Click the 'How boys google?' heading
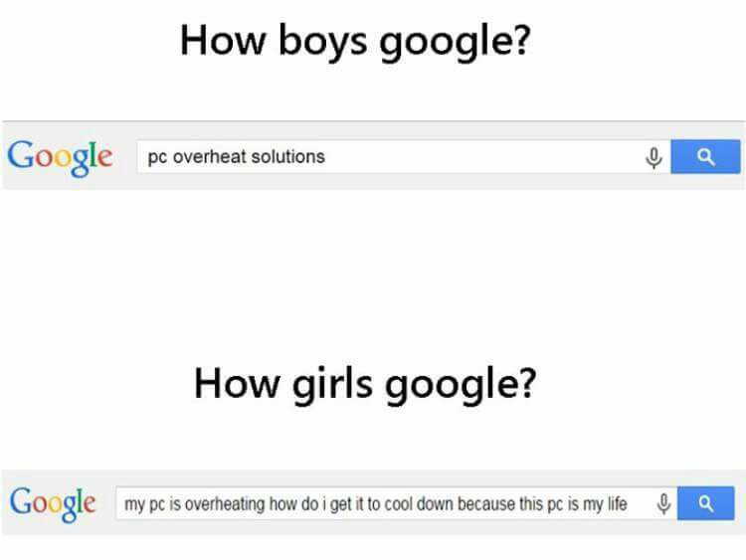Viewport: 746px width, 560px height. [x=355, y=41]
